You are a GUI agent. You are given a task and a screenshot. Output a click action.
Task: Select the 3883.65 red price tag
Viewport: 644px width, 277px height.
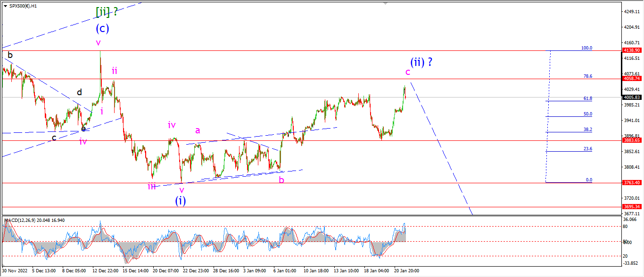pyautogui.click(x=632, y=140)
